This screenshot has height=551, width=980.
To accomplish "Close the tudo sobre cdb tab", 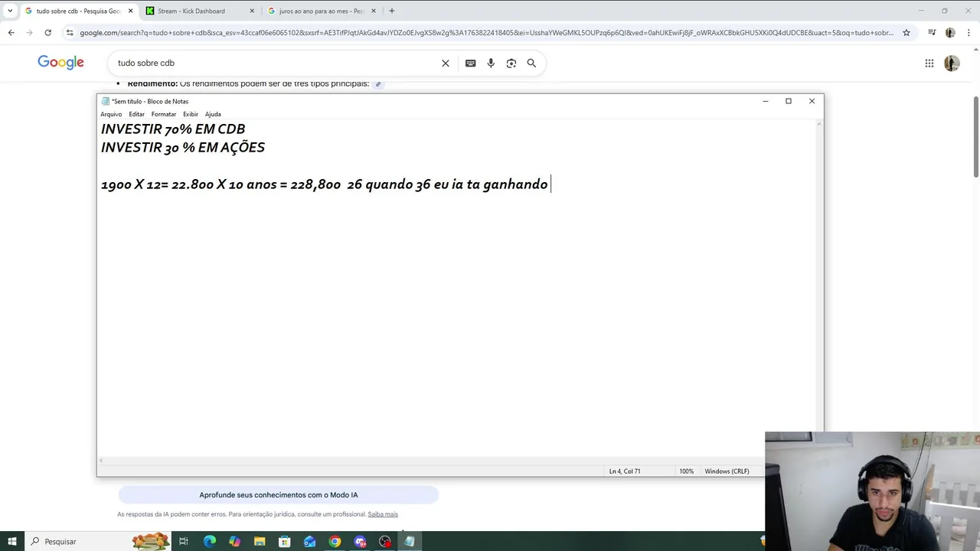I will pyautogui.click(x=130, y=11).
